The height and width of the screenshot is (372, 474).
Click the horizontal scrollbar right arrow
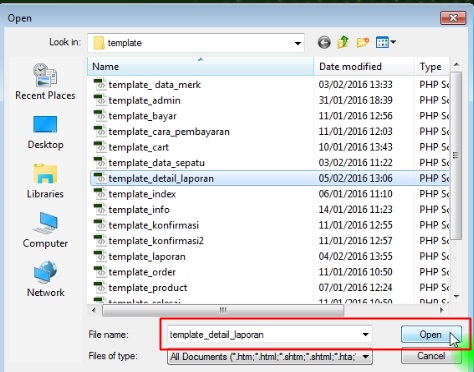pyautogui.click(x=442, y=310)
